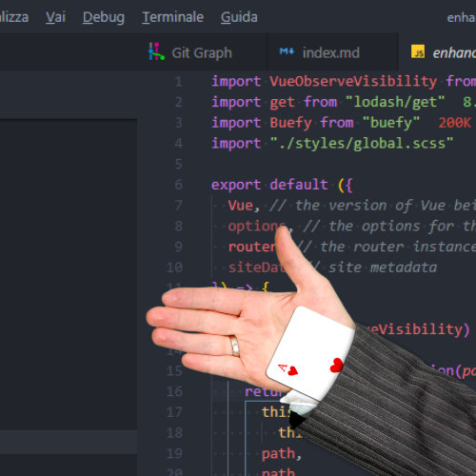Click the Vue parameter on line 7
The width and height of the screenshot is (476, 476).
[241, 206]
